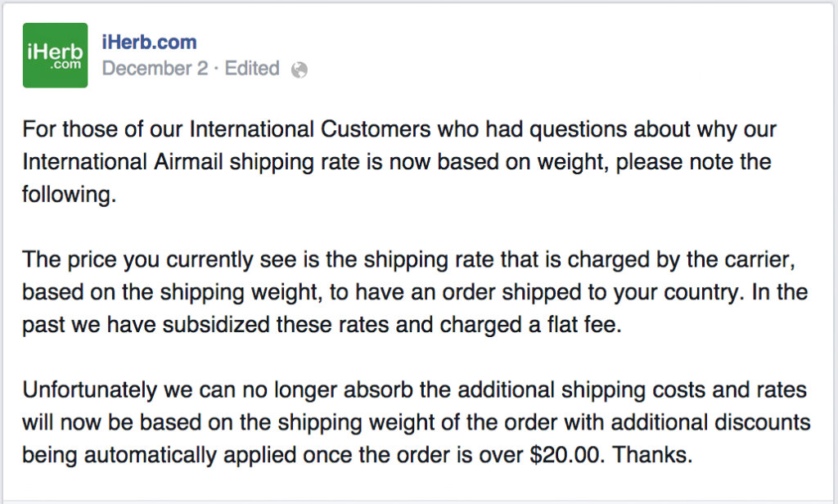838x504 pixels.
Task: Click the paragraph starting "The price you currently"
Action: pos(415,292)
